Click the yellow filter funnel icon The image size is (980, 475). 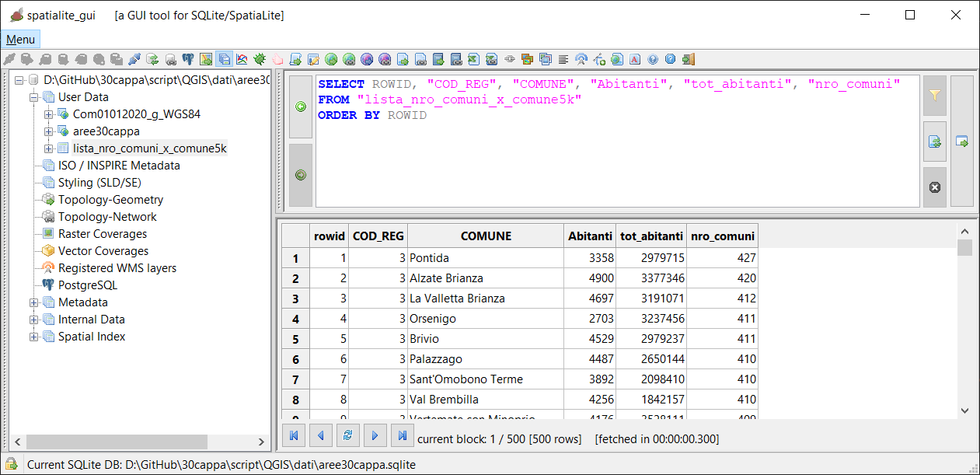pos(935,96)
